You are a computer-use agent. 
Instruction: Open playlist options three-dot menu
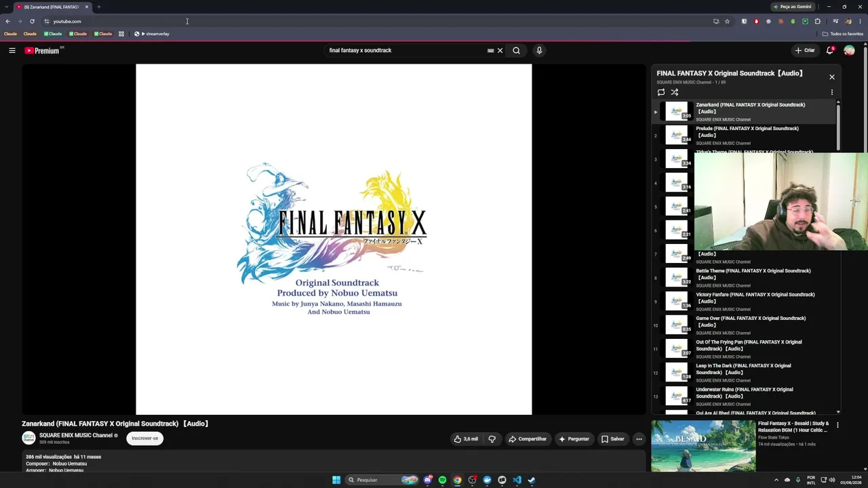coord(832,92)
